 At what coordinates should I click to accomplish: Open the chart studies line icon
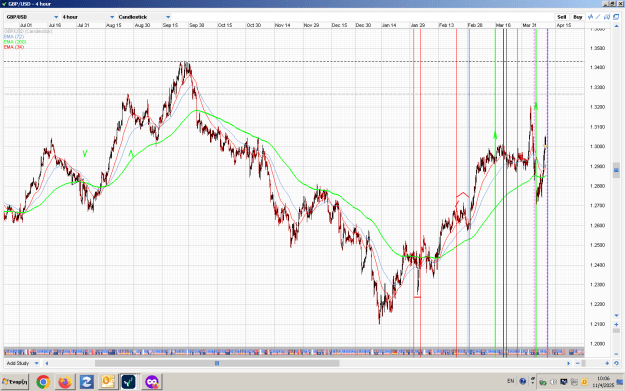click(x=591, y=17)
